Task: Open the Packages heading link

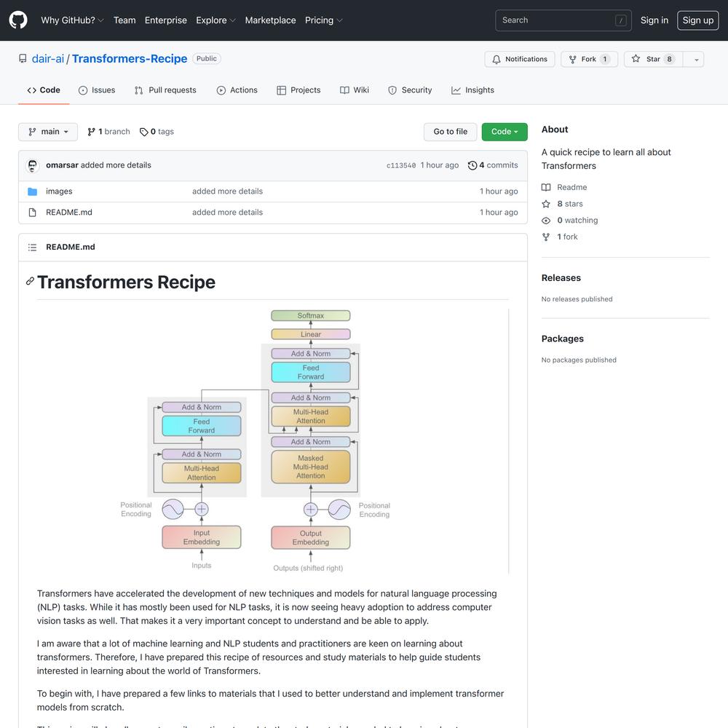Action: click(562, 339)
